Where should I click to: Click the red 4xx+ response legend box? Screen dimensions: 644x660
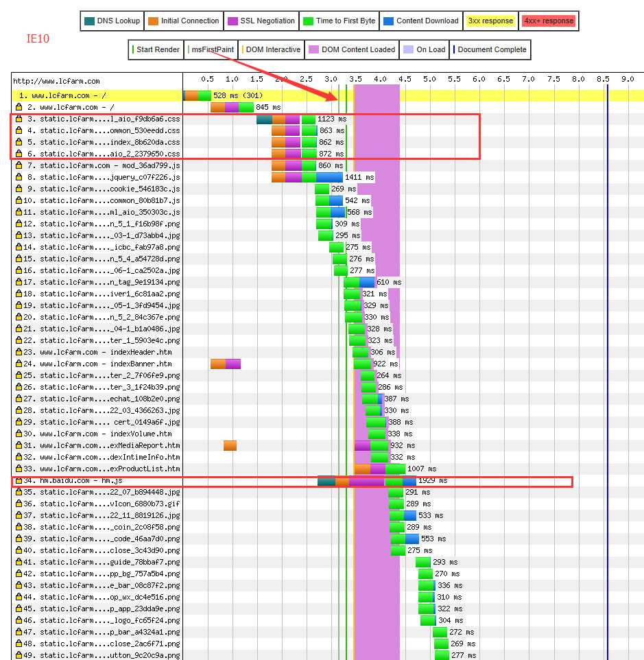(x=549, y=21)
